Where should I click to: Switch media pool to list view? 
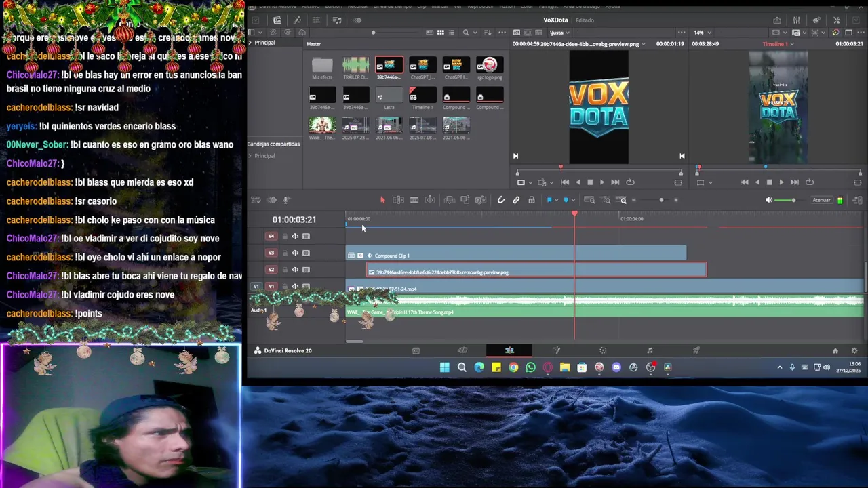click(452, 33)
